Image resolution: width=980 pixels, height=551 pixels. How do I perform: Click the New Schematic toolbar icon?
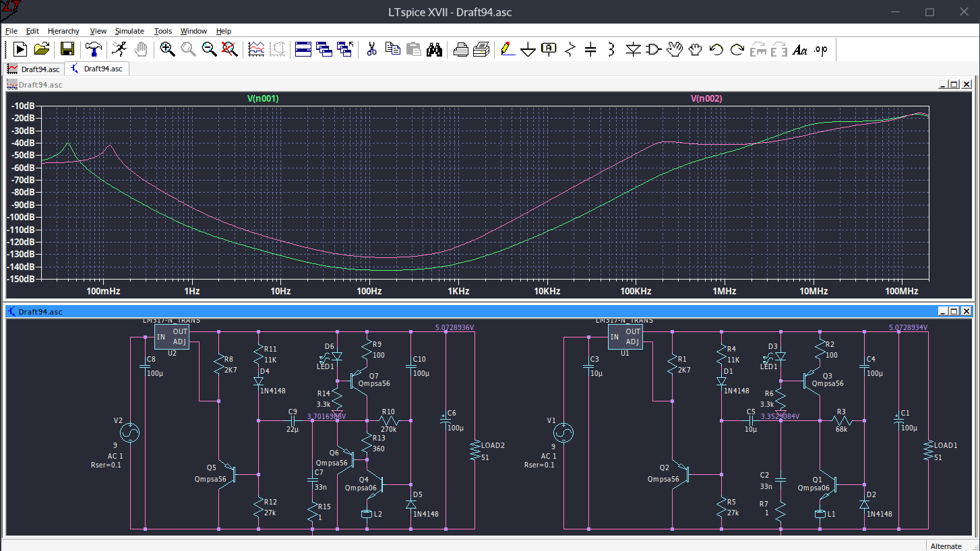pos(20,49)
